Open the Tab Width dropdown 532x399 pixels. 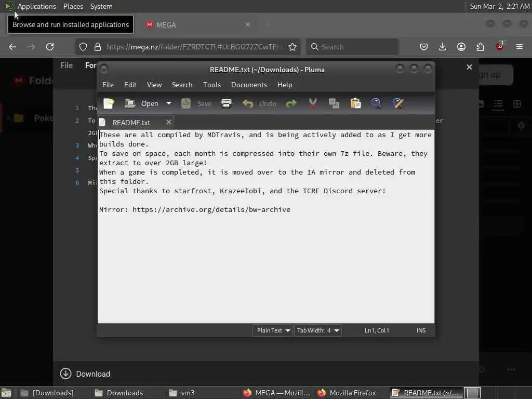(317, 330)
